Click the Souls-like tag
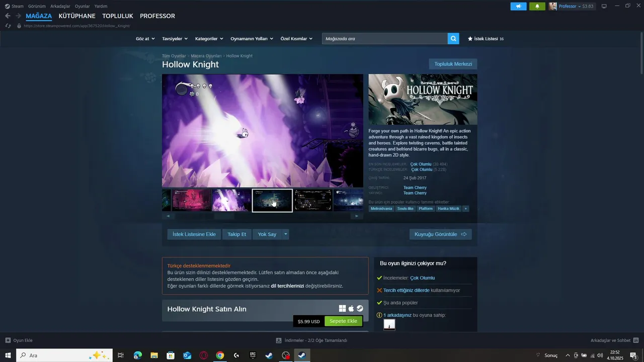Image resolution: width=644 pixels, height=362 pixels. [406, 208]
